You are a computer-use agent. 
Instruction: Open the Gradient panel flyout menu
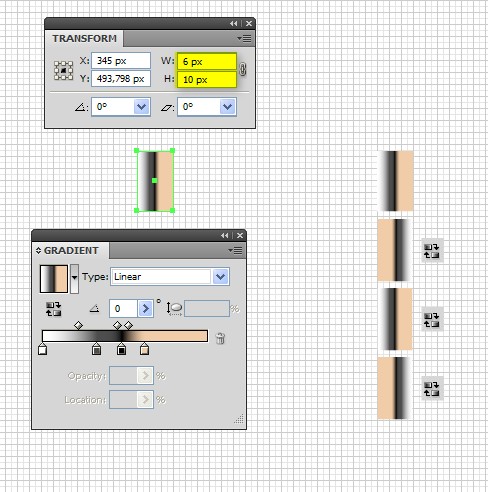[x=236, y=250]
